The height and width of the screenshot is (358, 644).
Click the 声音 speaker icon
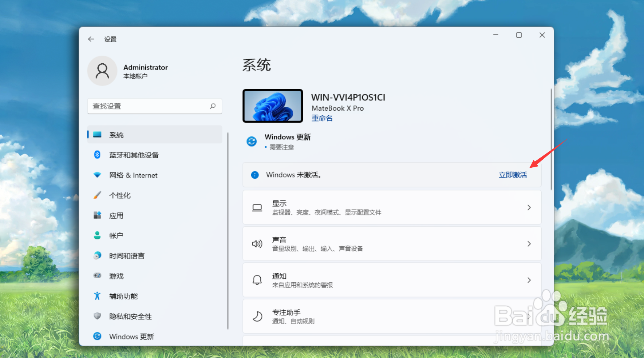tap(257, 244)
